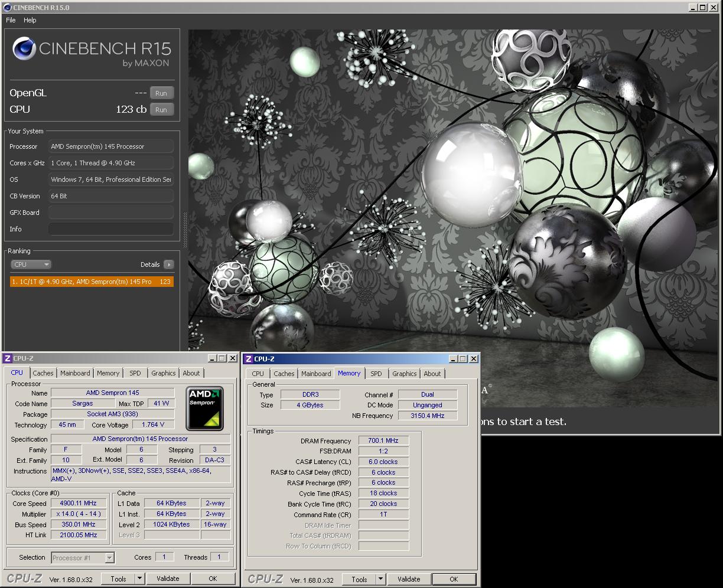723x588 pixels.
Task: Click the right CPU-Z window title icon
Action: (249, 358)
